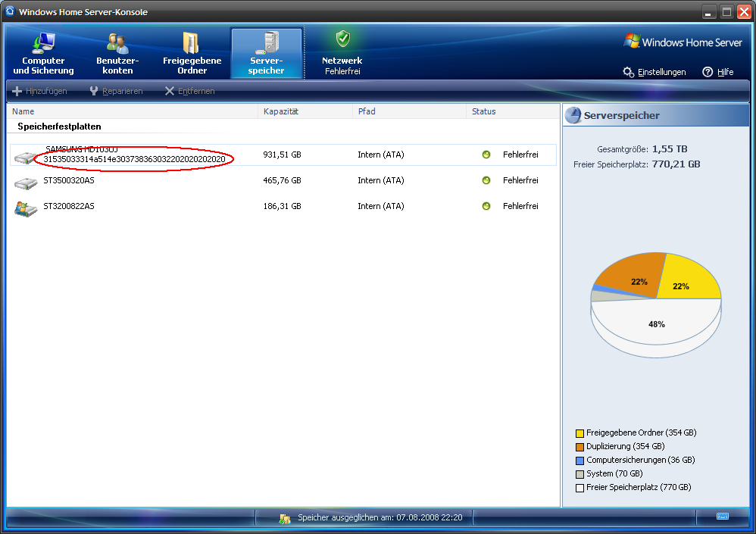Click the Hinzufügen toolbar button
Viewport: 756px width, 534px height.
coord(39,91)
